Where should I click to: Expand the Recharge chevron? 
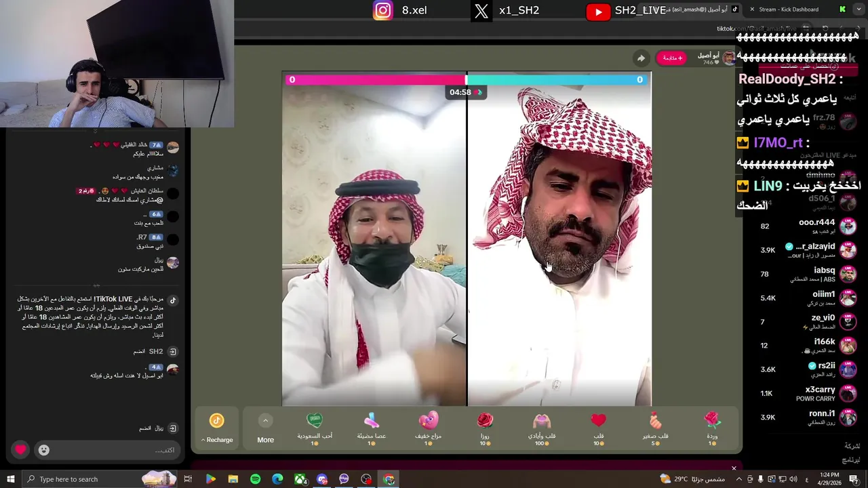coord(203,440)
